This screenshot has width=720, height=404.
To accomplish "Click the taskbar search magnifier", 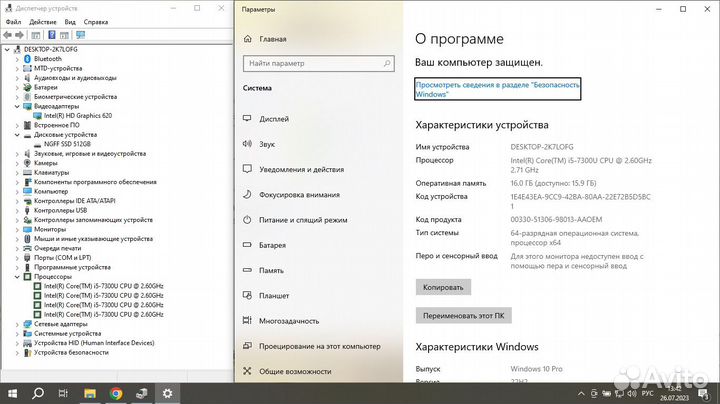I will pyautogui.click(x=38, y=393).
